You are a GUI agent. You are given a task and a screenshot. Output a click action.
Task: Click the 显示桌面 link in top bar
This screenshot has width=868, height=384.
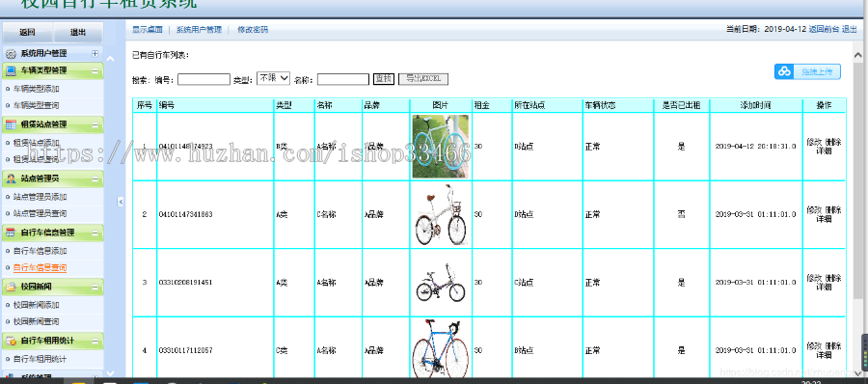point(148,30)
